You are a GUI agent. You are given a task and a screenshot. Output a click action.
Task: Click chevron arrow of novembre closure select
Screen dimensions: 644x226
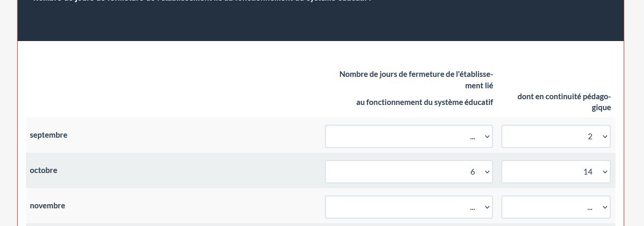pos(487,207)
